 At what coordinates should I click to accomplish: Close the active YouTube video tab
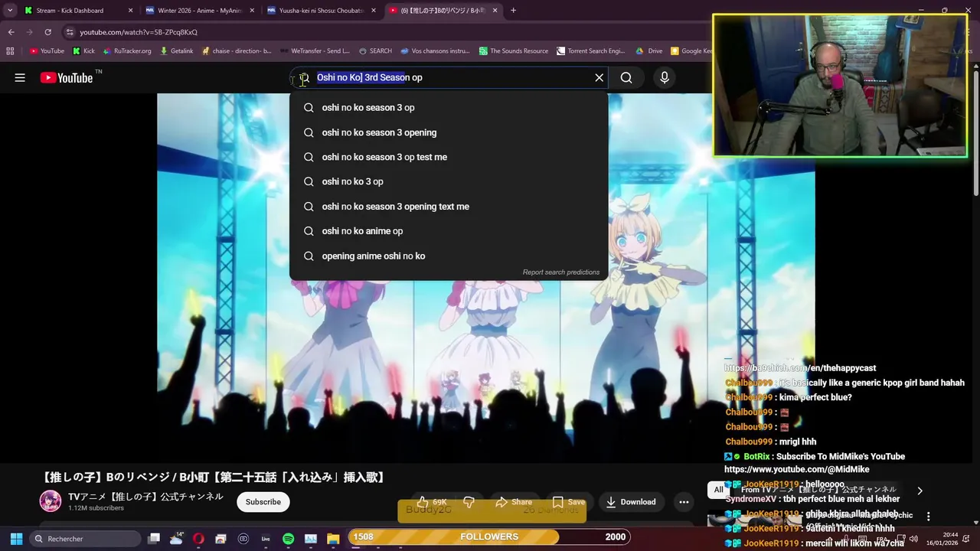coord(495,11)
